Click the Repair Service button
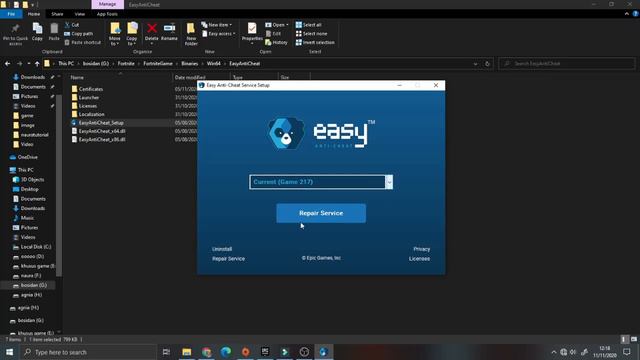The image size is (640, 360). coord(321,213)
